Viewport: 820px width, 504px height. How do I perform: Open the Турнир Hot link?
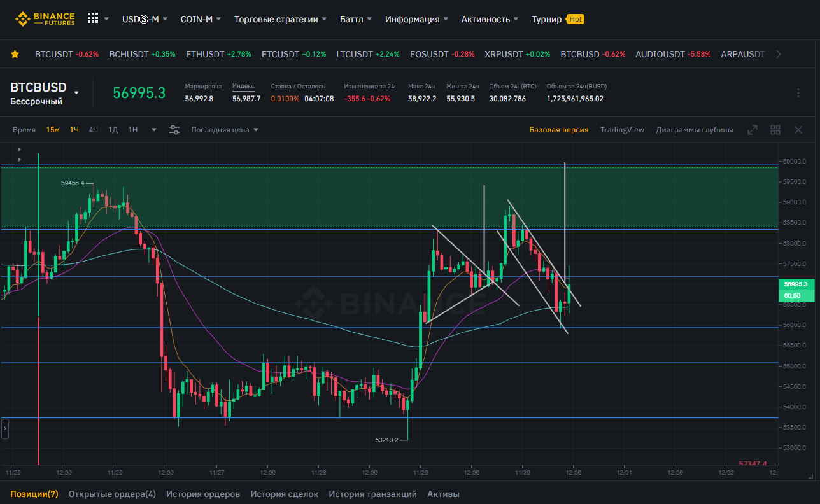pyautogui.click(x=557, y=19)
